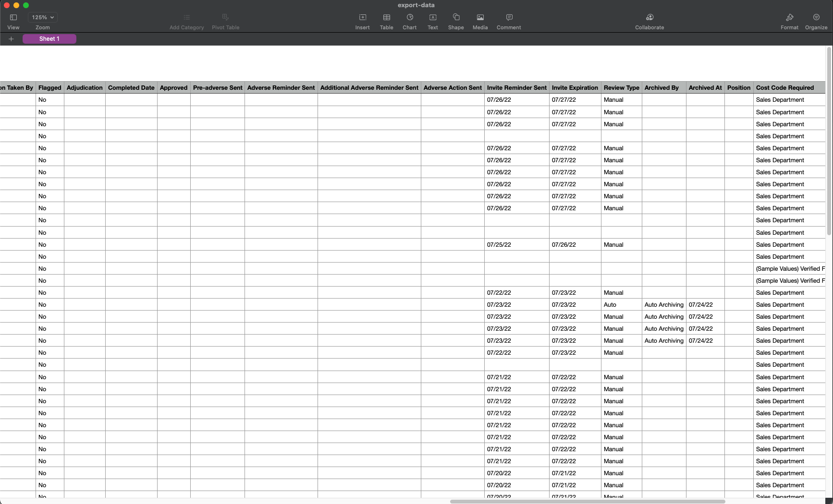The width and height of the screenshot is (833, 504).
Task: Select the Adjudication column header
Action: coord(85,87)
